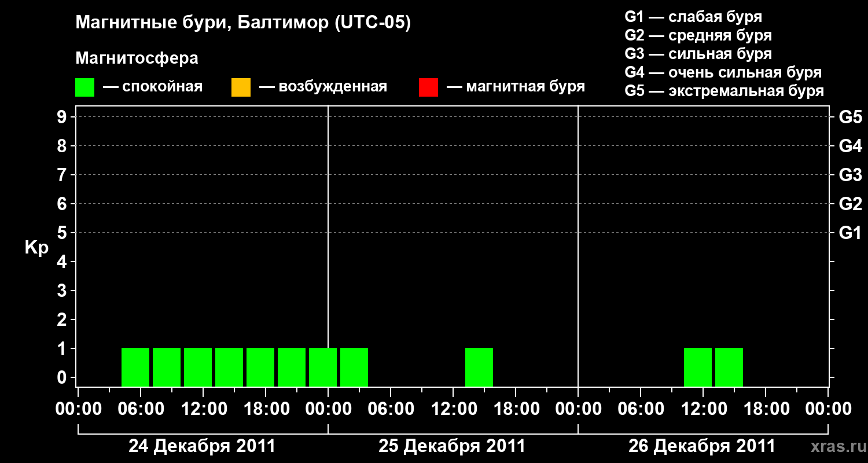The width and height of the screenshot is (868, 463).
Task: Click the last green bar on 26 December
Action: tap(729, 367)
